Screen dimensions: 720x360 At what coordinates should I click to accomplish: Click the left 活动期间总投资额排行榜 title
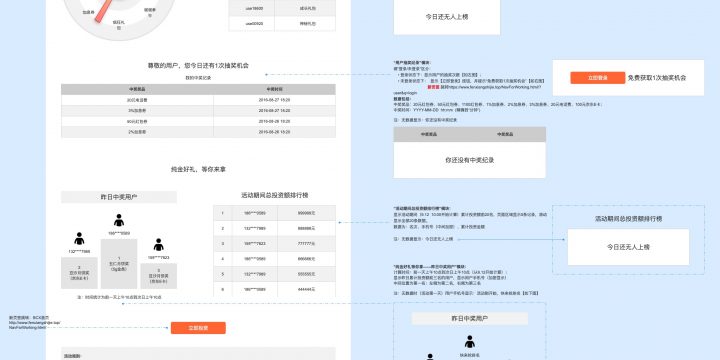[x=275, y=195]
